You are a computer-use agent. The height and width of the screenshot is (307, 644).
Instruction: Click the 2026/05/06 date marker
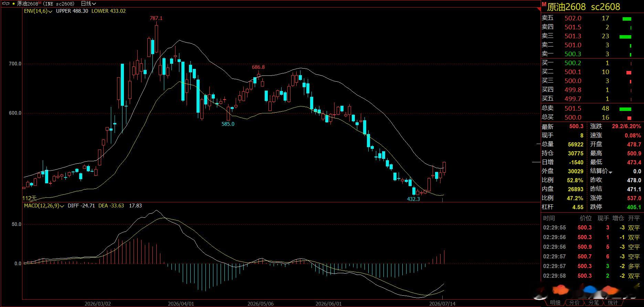click(x=261, y=304)
